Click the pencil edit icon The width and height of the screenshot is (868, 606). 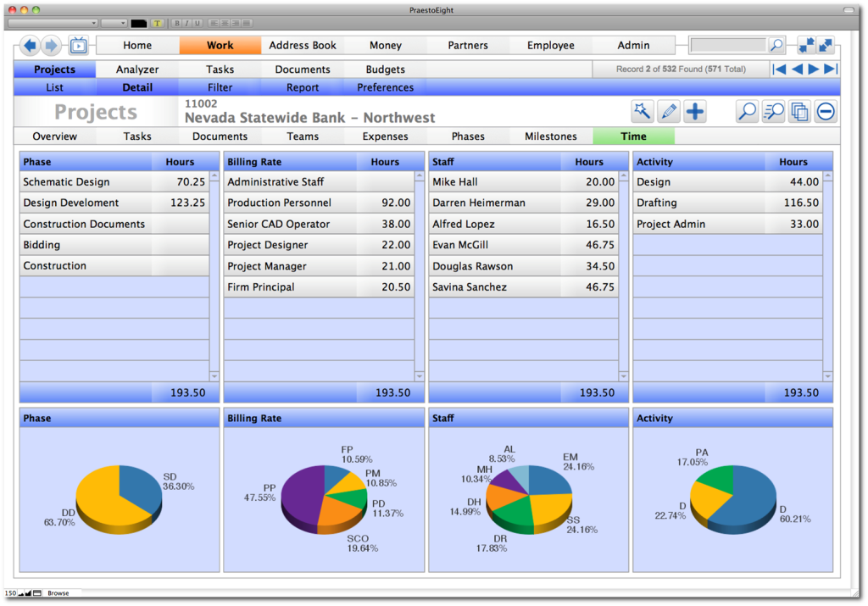point(669,111)
